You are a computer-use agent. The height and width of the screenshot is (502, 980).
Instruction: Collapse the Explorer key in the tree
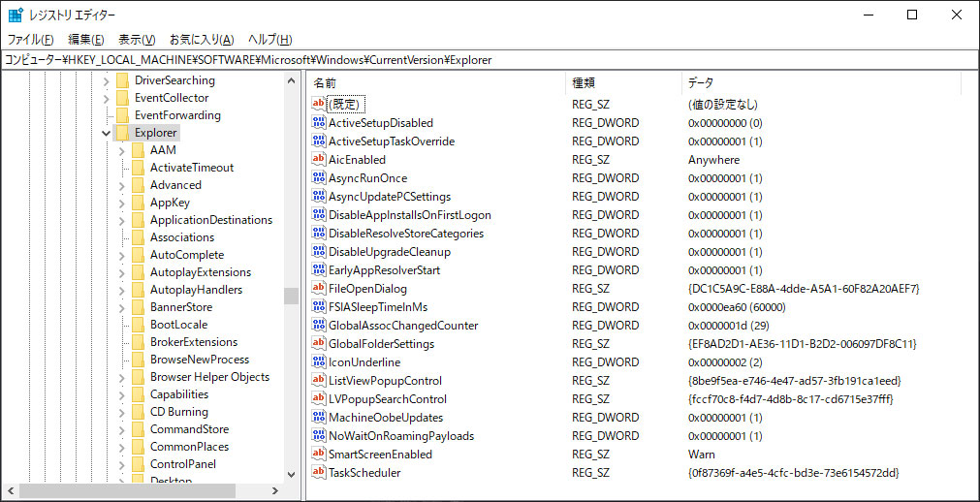107,133
